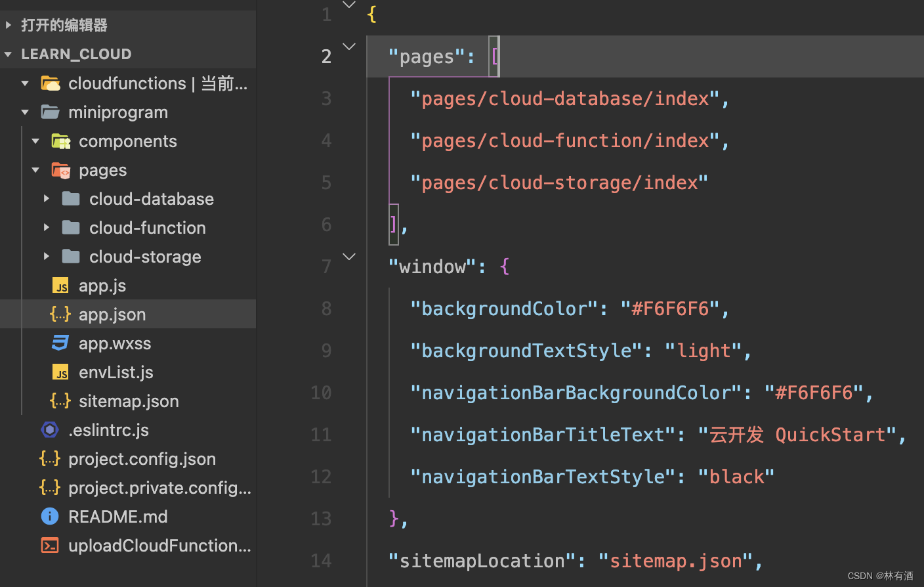Click the braces icon beside project.config.json
The image size is (924, 587).
[50, 459]
